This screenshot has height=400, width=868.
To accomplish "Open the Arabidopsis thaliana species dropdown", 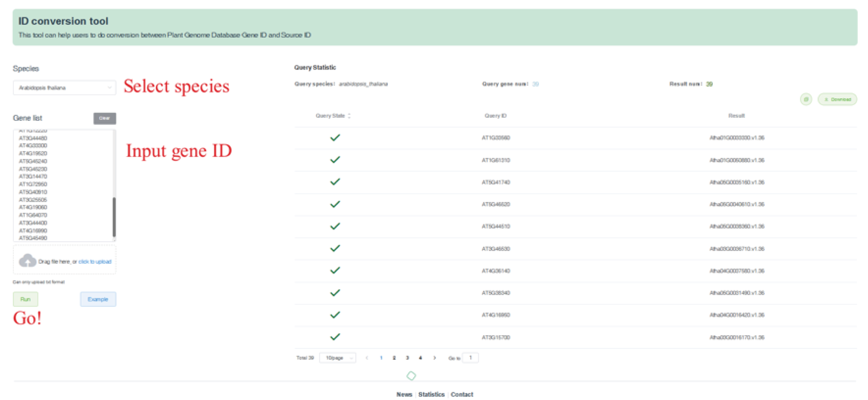I will click(x=59, y=88).
